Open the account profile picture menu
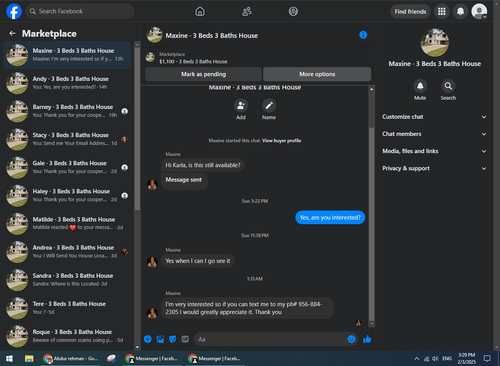 479,11
